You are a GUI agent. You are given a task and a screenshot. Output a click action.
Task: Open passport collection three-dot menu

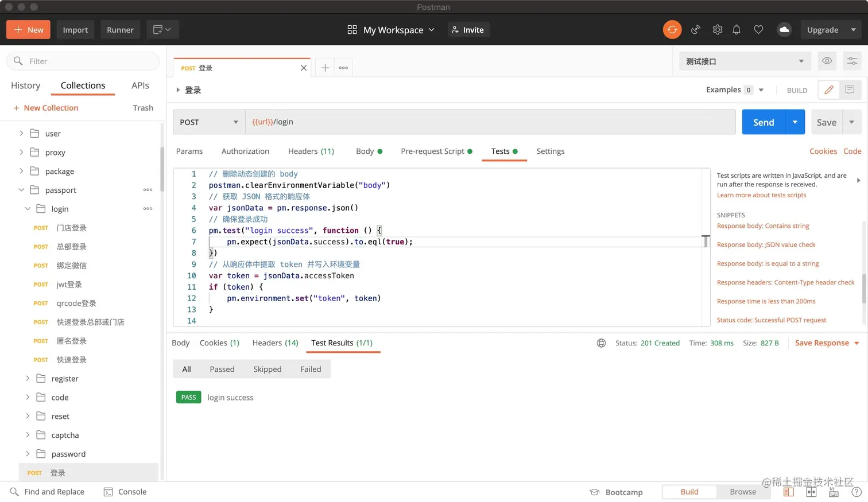[x=148, y=190]
